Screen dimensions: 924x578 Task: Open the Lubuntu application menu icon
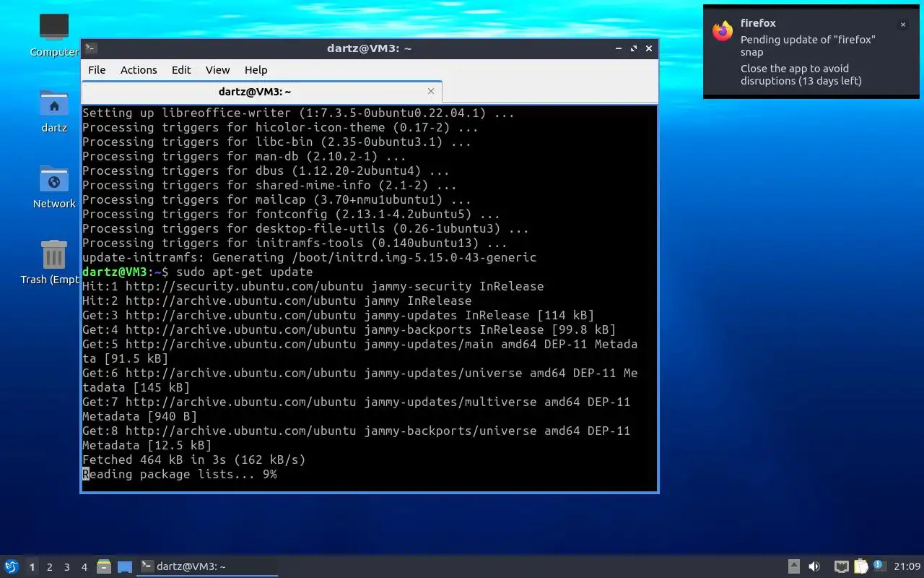(x=11, y=566)
